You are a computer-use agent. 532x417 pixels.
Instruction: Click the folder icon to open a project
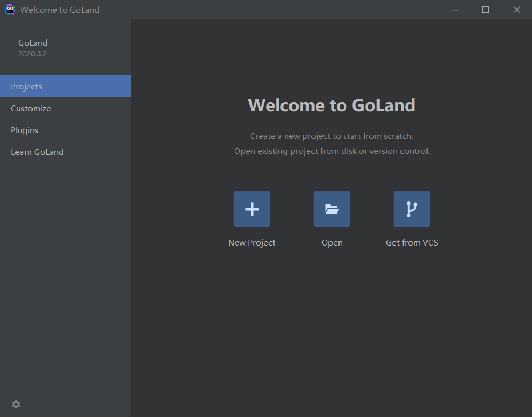332,209
